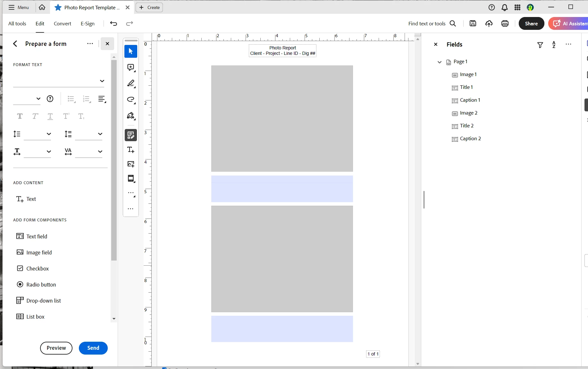Print the Photo Report document
The width and height of the screenshot is (588, 369).
pos(505,23)
